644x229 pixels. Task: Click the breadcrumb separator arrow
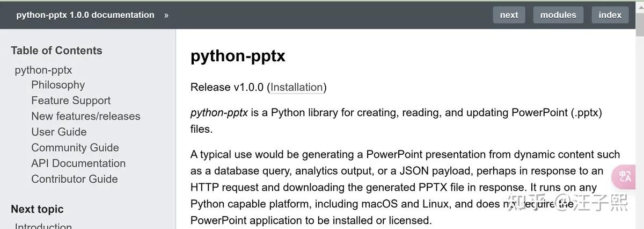166,15
